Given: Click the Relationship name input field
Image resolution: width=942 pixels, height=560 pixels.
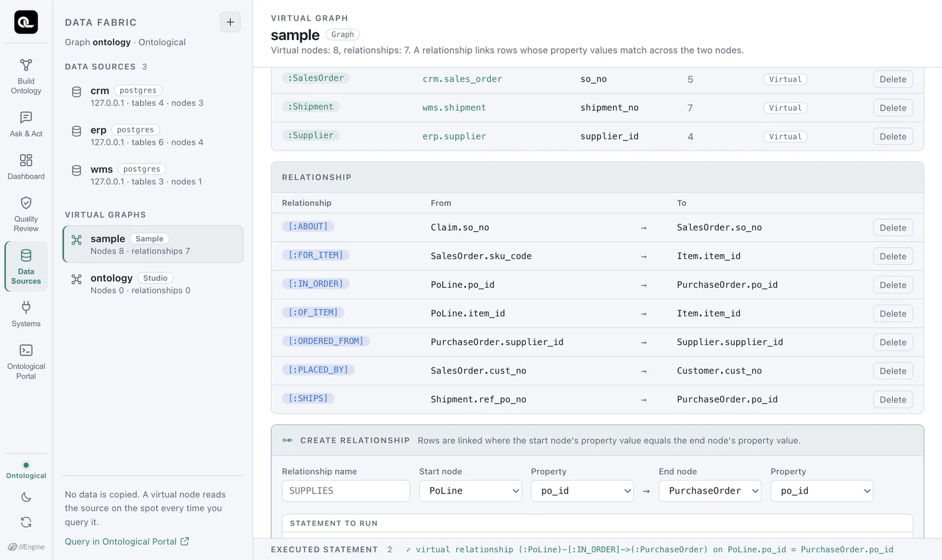Looking at the screenshot, I should click(x=346, y=491).
